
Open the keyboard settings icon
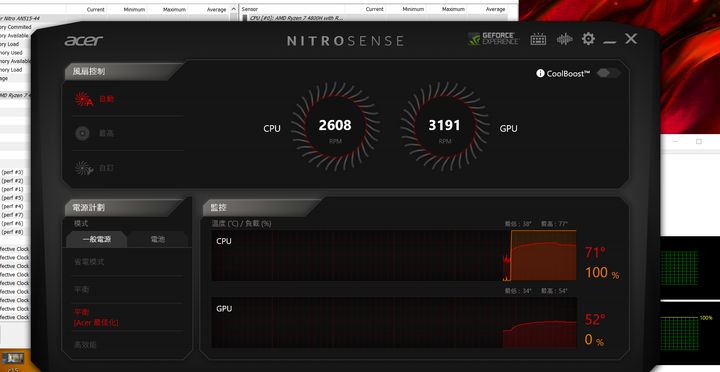[x=538, y=39]
